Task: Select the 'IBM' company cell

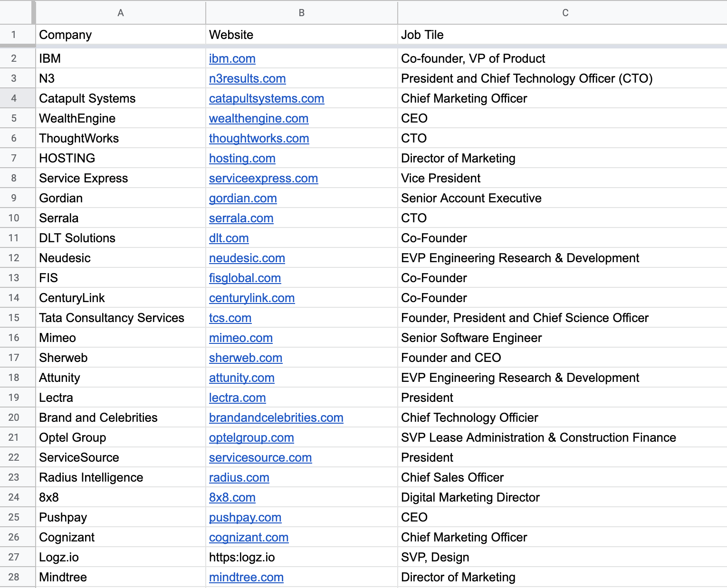Action: pos(121,58)
